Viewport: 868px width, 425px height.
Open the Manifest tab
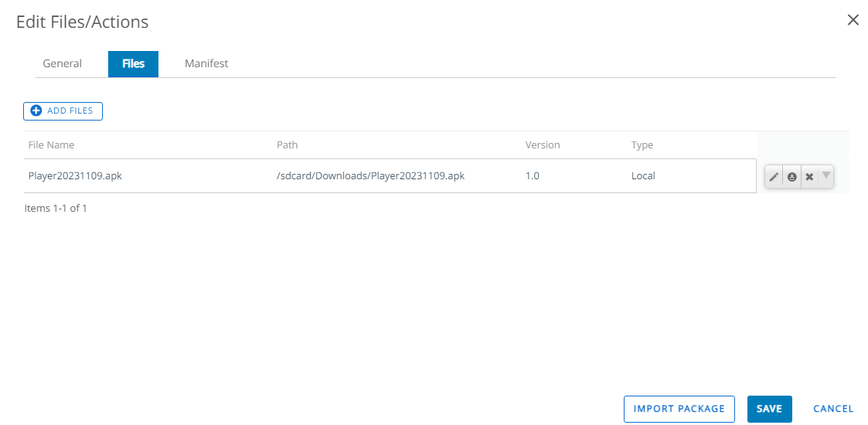pos(206,63)
